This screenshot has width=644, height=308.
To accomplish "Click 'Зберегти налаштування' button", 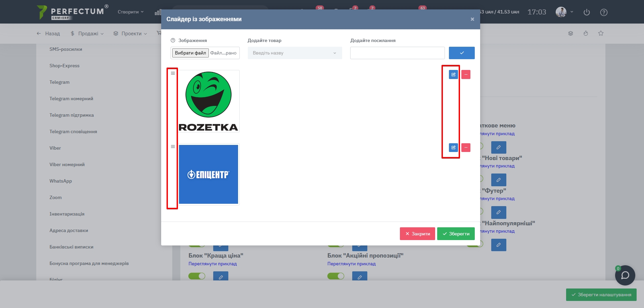I will pyautogui.click(x=601, y=295).
